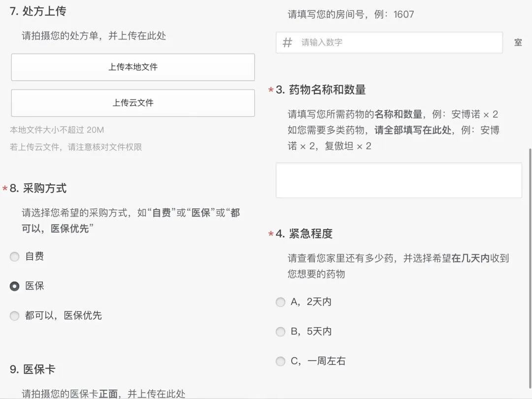Click the 室 unit suffix label

click(518, 42)
